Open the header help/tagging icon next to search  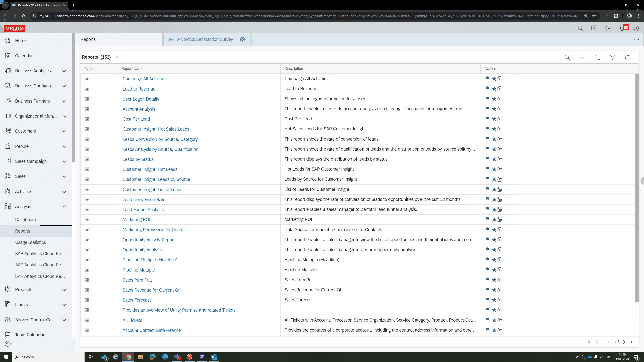(x=594, y=28)
